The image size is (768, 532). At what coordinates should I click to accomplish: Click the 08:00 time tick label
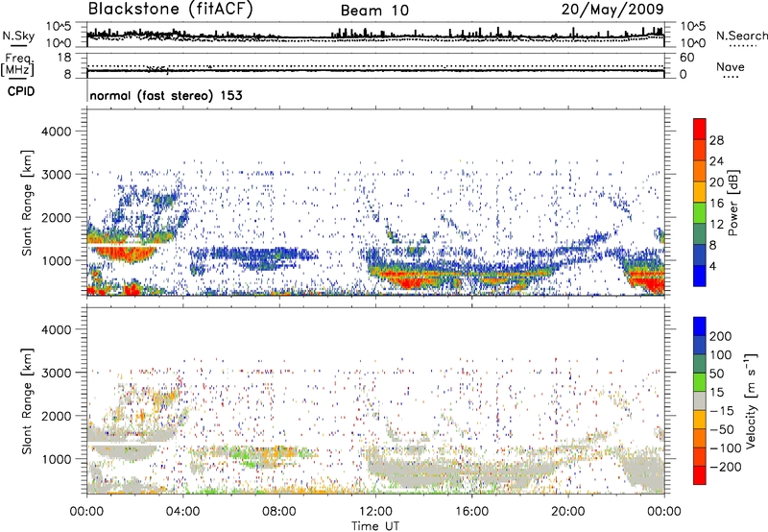279,512
